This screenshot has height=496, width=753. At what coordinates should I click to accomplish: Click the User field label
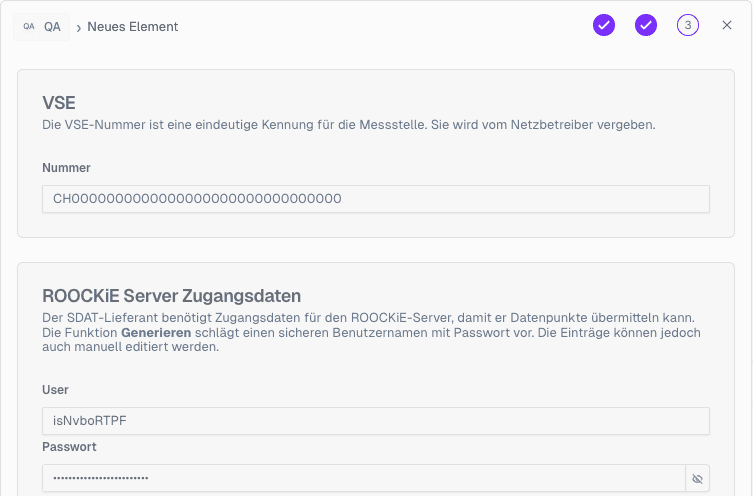55,389
